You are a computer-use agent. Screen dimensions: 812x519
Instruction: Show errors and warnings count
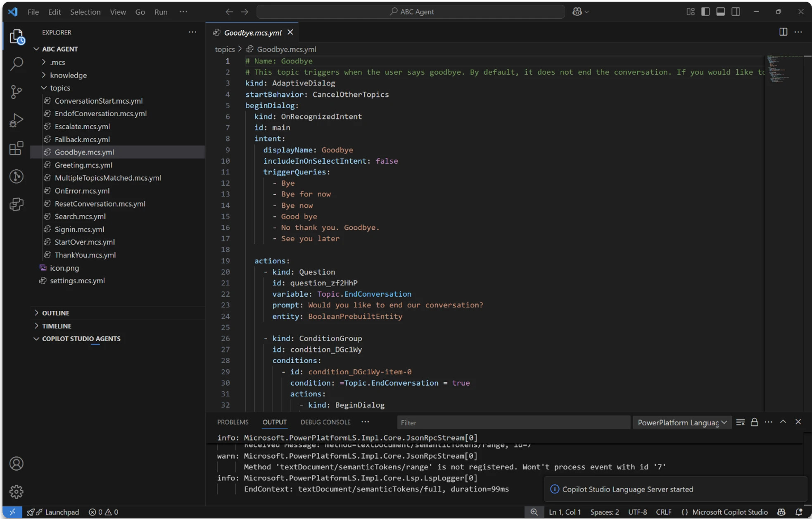[103, 512]
